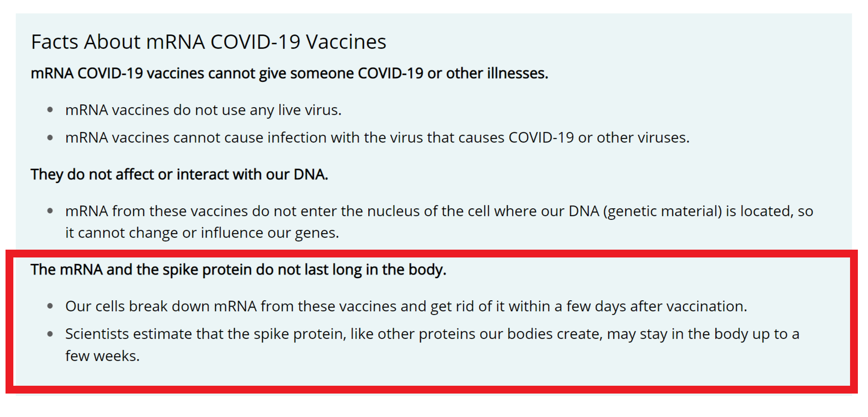
Task: Click the parenthetical phrase '(genetic material)'
Action: click(662, 211)
